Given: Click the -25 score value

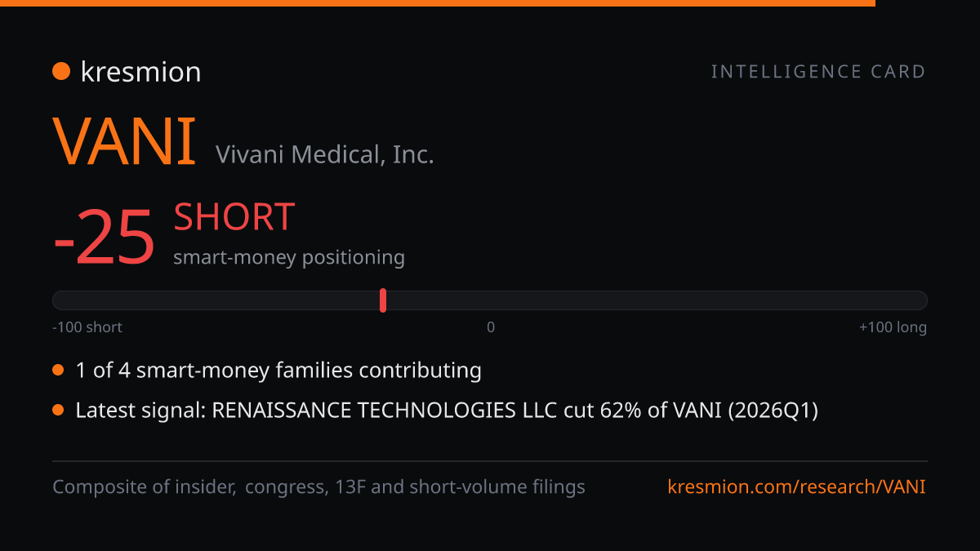Looking at the screenshot, I should coord(104,238).
